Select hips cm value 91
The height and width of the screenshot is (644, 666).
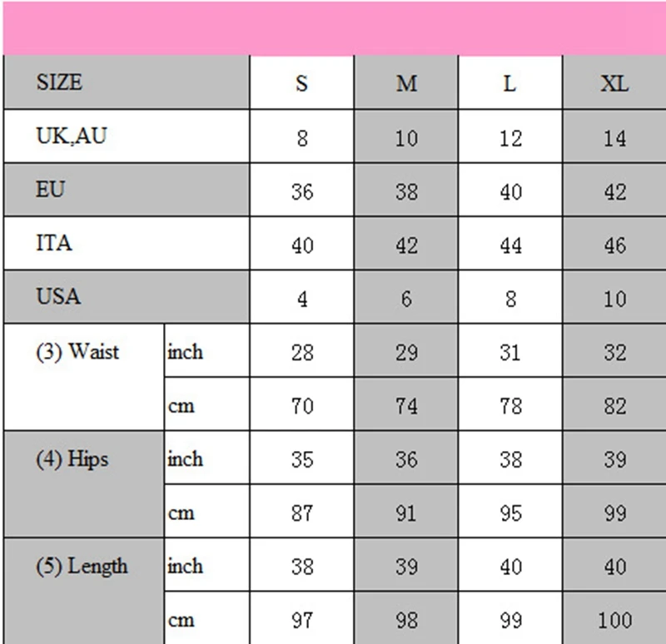point(406,511)
